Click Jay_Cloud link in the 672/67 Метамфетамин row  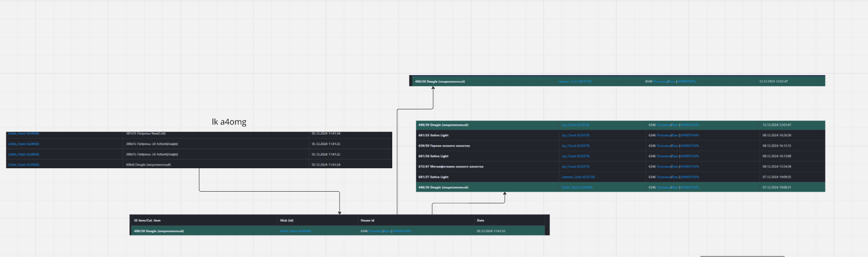pyautogui.click(x=575, y=167)
